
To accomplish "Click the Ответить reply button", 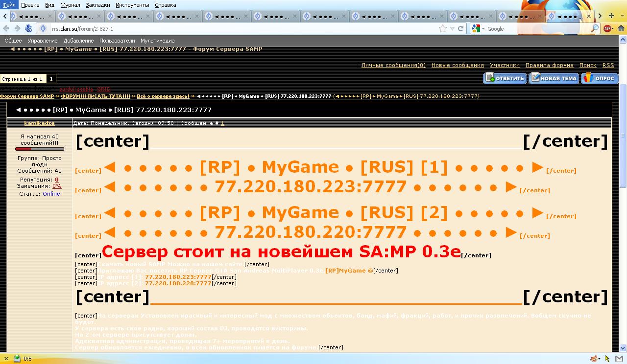I will (505, 78).
